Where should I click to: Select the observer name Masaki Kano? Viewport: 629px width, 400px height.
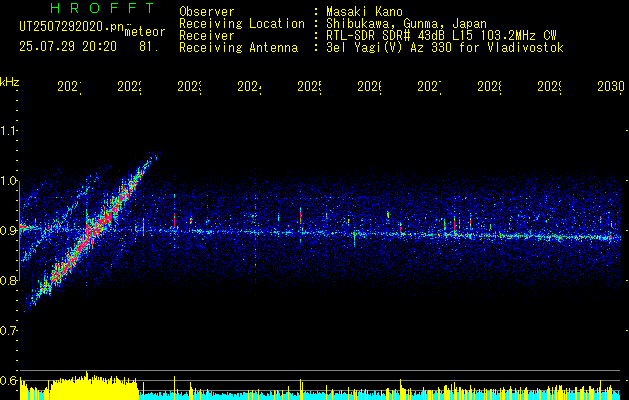pos(364,12)
